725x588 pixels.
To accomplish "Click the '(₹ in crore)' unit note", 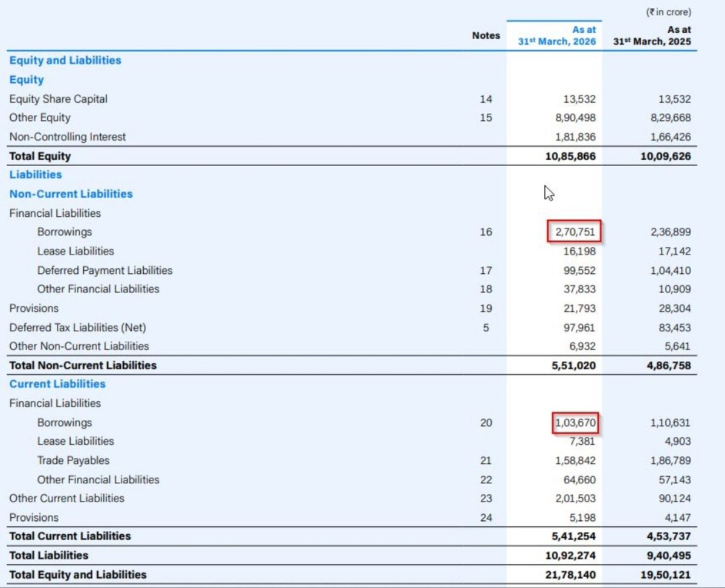I will 669,12.
